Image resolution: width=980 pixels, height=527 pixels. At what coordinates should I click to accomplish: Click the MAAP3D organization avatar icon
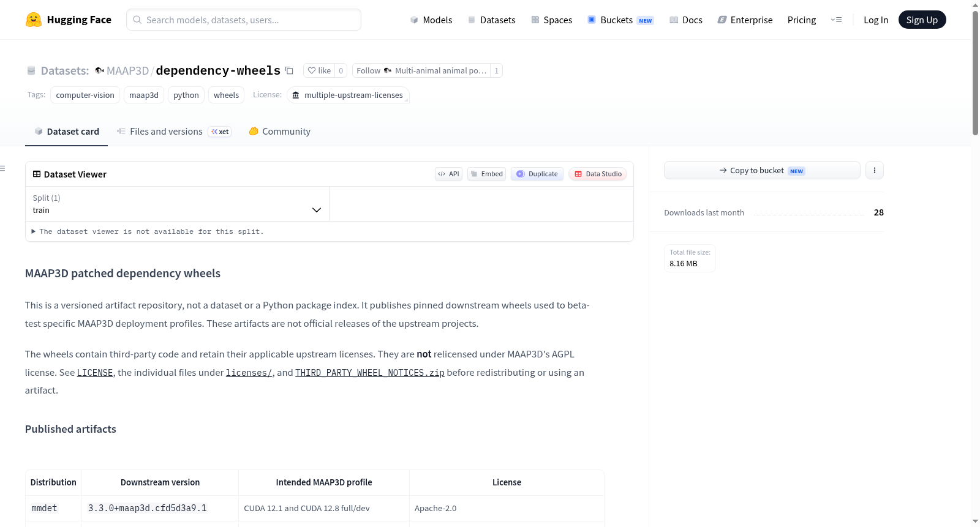(100, 70)
